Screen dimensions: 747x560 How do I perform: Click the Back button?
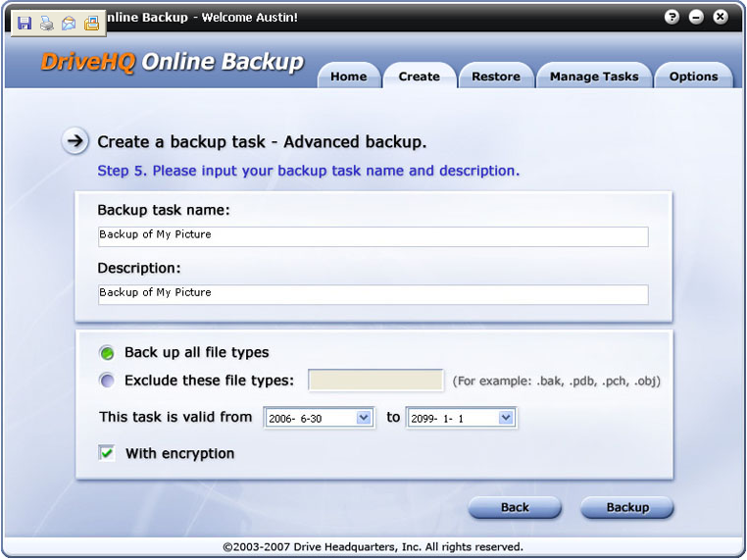coord(515,507)
